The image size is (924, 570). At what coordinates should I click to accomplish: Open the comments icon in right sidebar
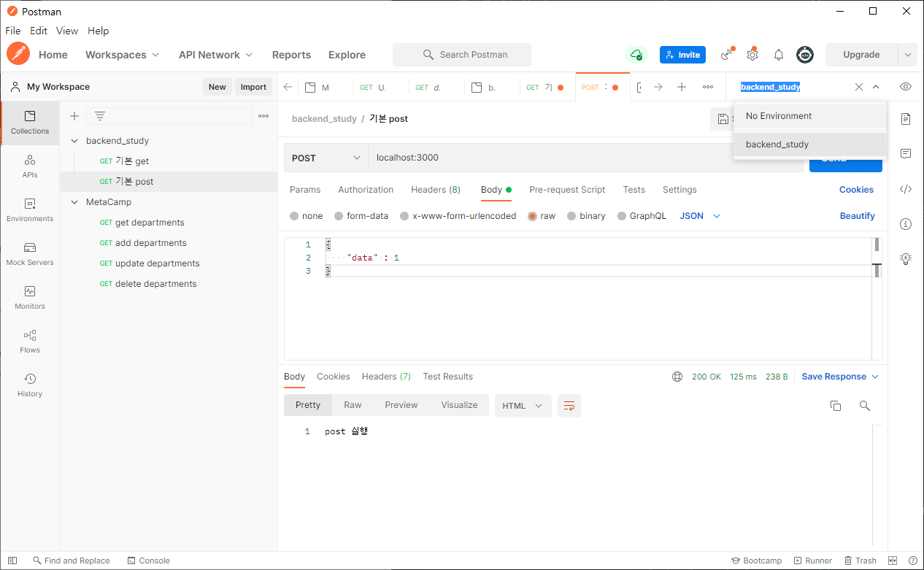(906, 154)
